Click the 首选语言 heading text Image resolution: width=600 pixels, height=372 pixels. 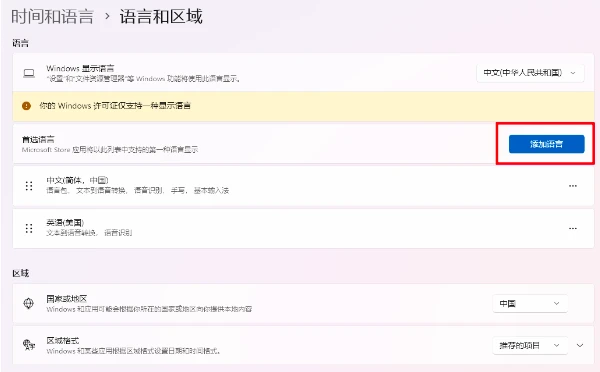point(38,139)
